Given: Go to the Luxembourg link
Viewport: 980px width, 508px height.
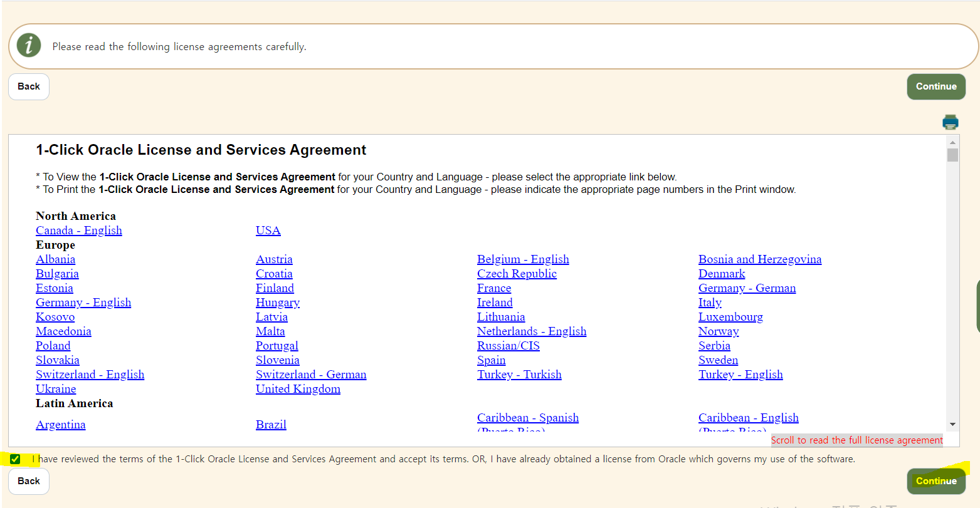Looking at the screenshot, I should point(730,317).
